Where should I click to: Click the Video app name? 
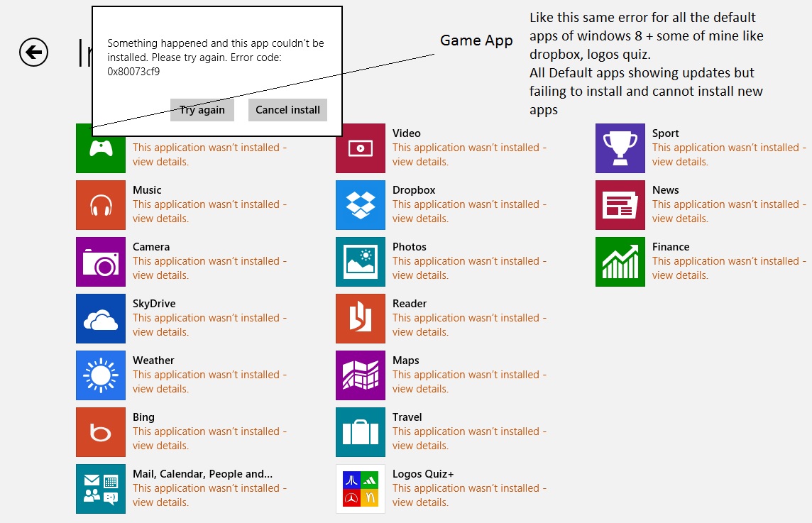(x=407, y=133)
